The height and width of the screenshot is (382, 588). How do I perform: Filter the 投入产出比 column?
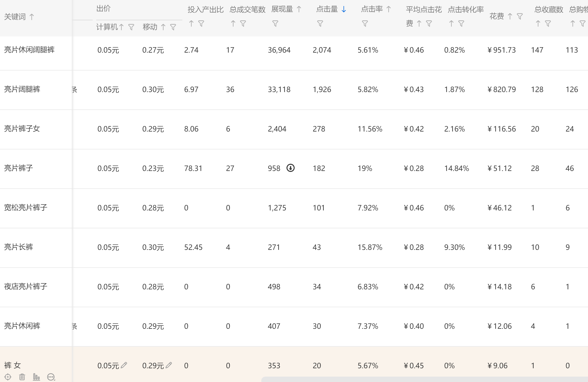pos(201,23)
